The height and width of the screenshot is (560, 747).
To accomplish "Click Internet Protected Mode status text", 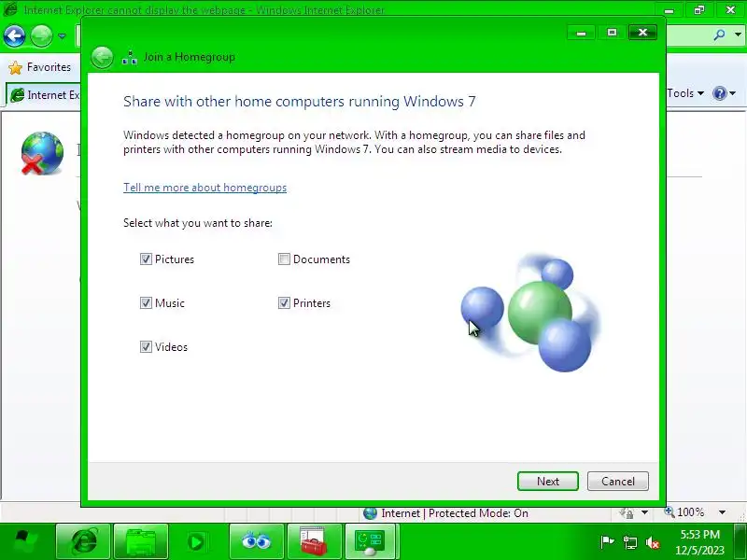I will pyautogui.click(x=455, y=513).
